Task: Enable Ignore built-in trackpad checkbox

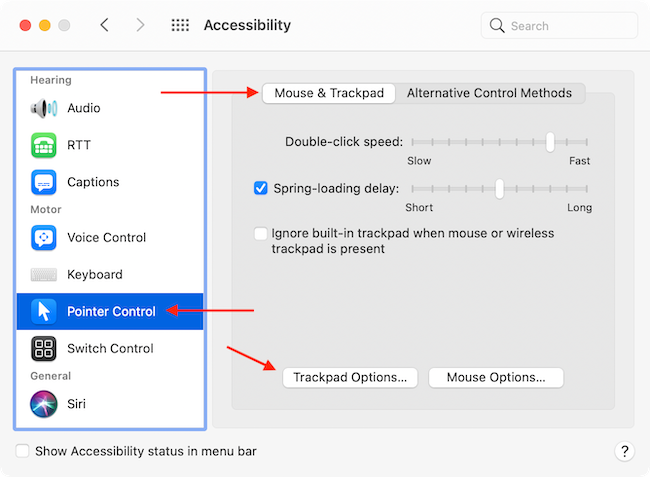Action: [x=261, y=234]
